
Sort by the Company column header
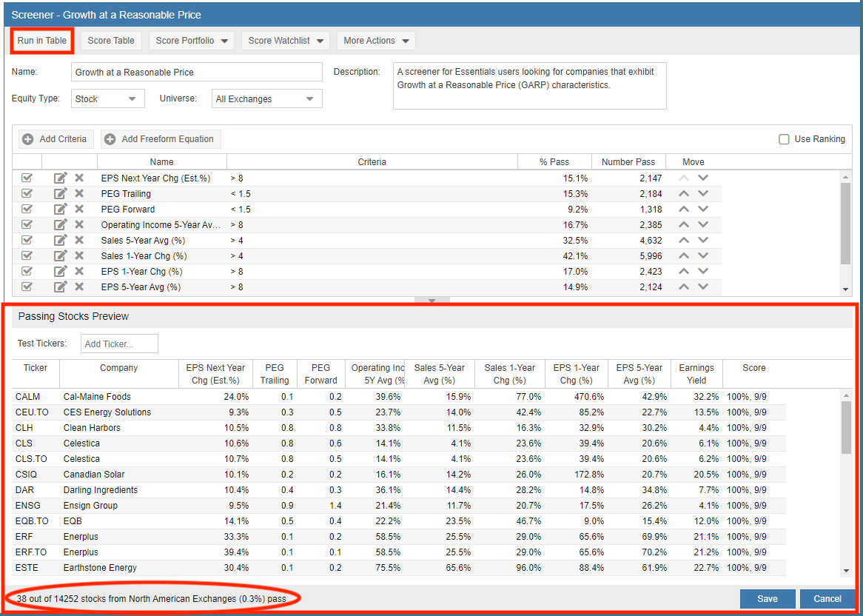tap(119, 374)
